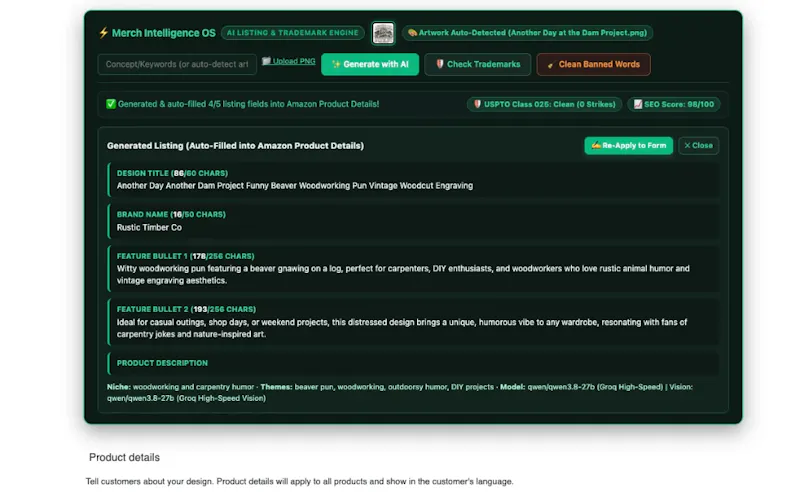Click the sparkle icon on Generate button

tap(336, 64)
